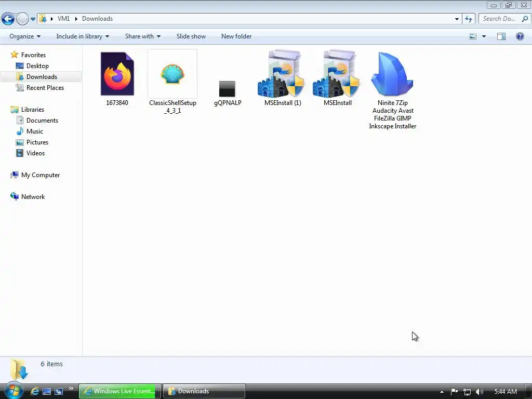532x399 pixels.
Task: Open the Share with menu
Action: click(x=142, y=36)
